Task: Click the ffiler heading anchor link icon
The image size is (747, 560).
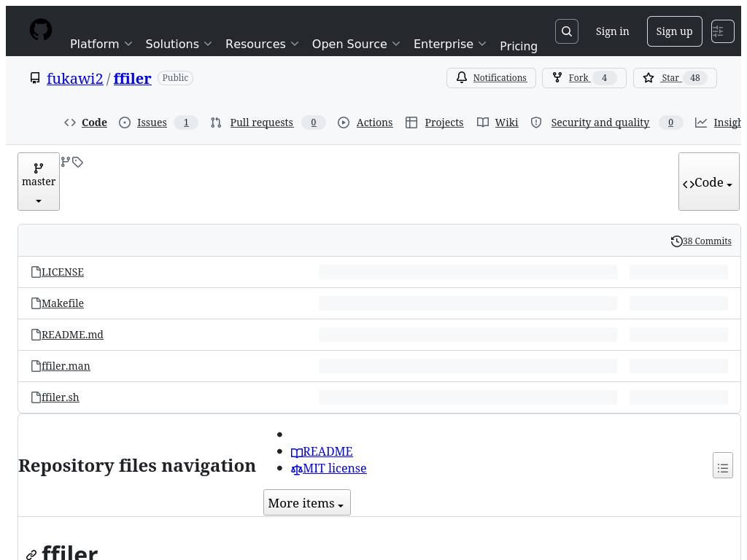Action: (31, 555)
